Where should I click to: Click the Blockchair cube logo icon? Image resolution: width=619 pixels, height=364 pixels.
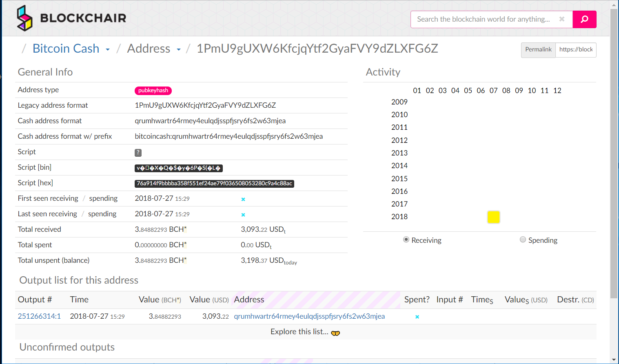coord(24,18)
